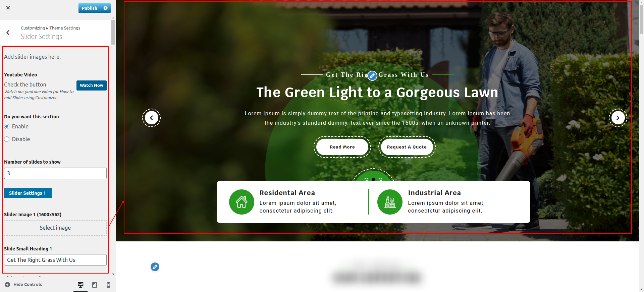Screen dimensions: 644x292
Task: Select the Disable radio option
Action: click(x=7, y=139)
